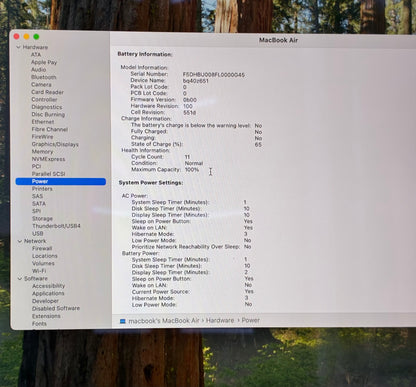The image size is (416, 387).
Task: Select Memory in the sidebar
Action: [42, 152]
